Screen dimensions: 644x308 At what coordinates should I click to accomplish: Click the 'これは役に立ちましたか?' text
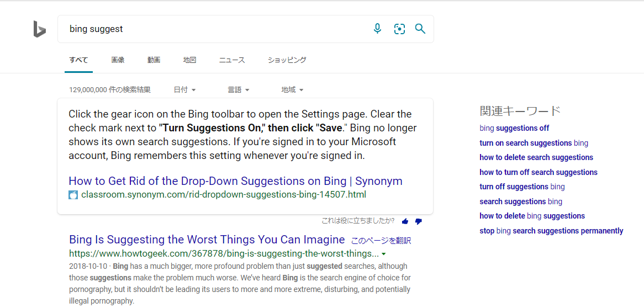point(358,221)
